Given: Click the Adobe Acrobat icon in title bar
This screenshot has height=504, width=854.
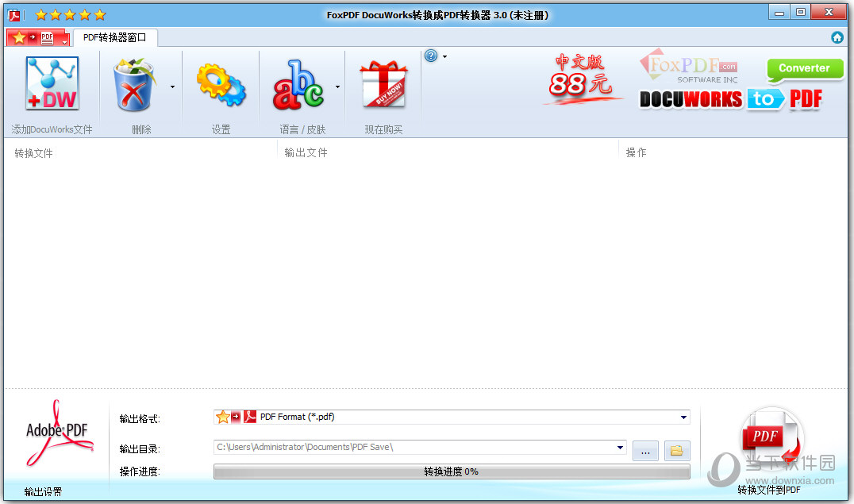Looking at the screenshot, I should [x=14, y=15].
